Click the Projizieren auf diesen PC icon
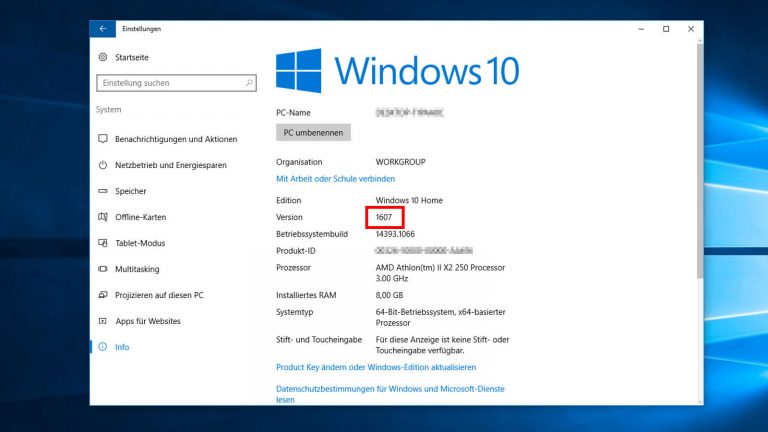The image size is (768, 432). tap(103, 295)
